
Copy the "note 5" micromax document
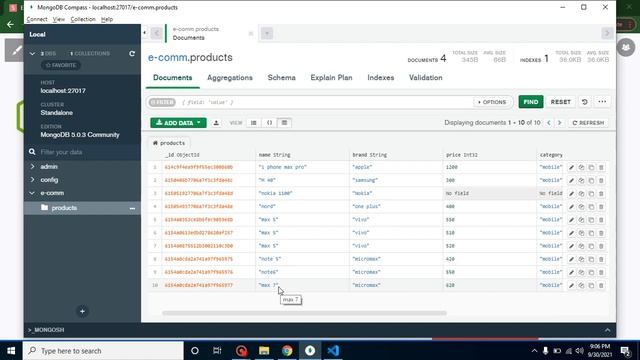tap(581, 259)
